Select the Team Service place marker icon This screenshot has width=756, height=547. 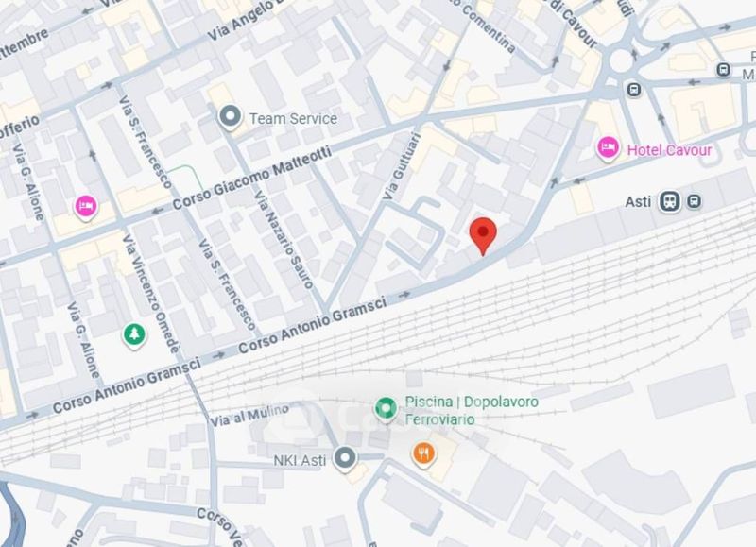coord(230,117)
